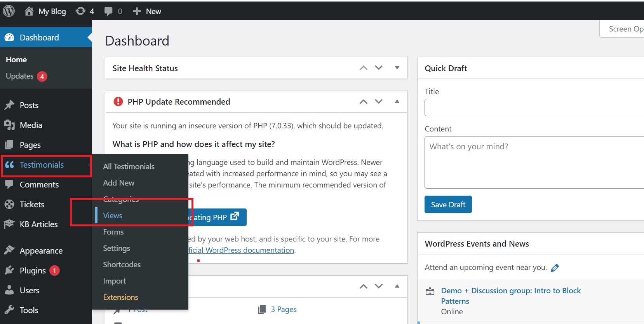Viewport: 644px width, 324px height.
Task: Open the official WordPress documentation link
Action: pyautogui.click(x=241, y=250)
